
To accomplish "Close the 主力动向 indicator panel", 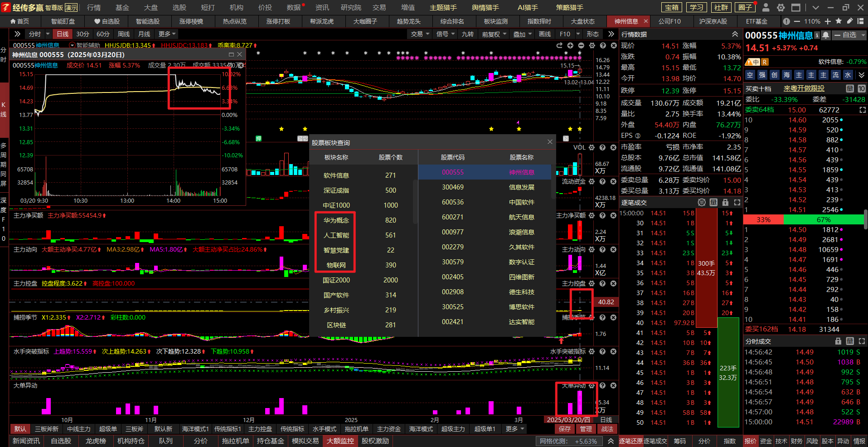I will click(x=613, y=249).
